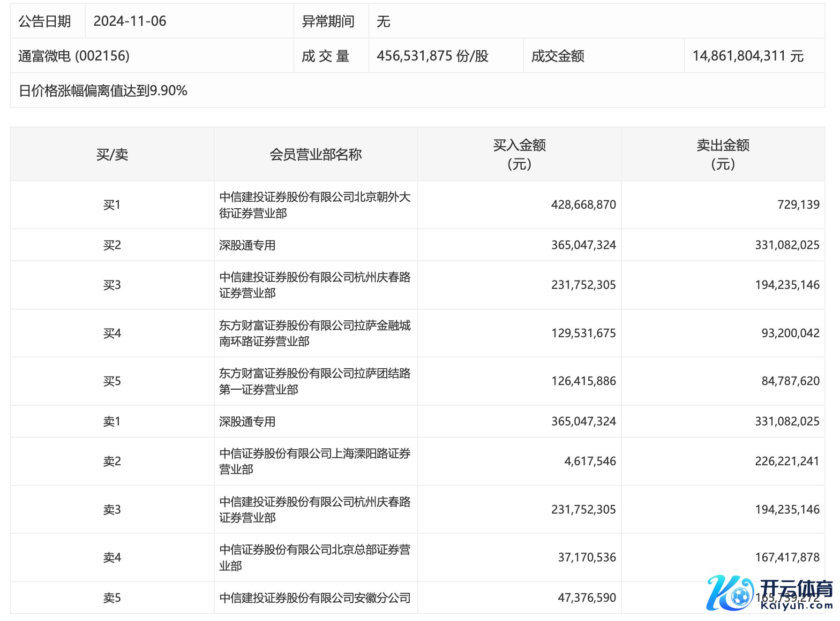The height and width of the screenshot is (621, 840).
Task: Select the 买5 row label
Action: click(112, 381)
